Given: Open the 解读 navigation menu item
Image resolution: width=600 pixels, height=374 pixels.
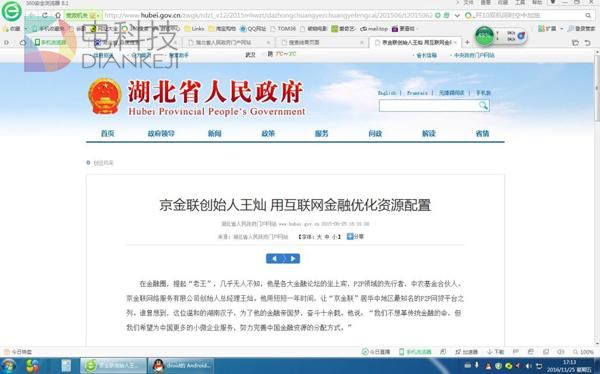Looking at the screenshot, I should click(429, 133).
